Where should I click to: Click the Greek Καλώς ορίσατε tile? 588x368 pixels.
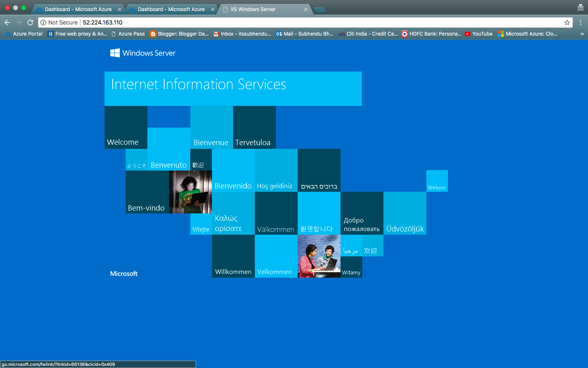coord(233,213)
